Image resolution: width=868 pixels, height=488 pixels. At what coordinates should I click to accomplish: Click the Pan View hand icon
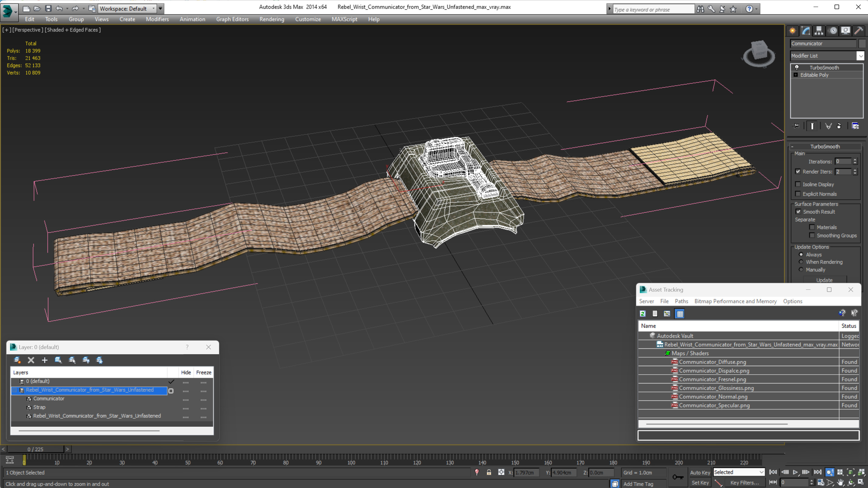coord(840,483)
